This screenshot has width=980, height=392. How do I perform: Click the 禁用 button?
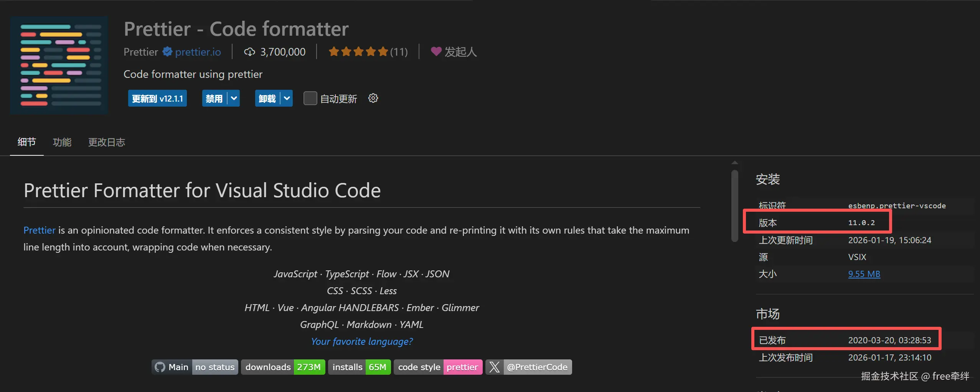point(214,98)
